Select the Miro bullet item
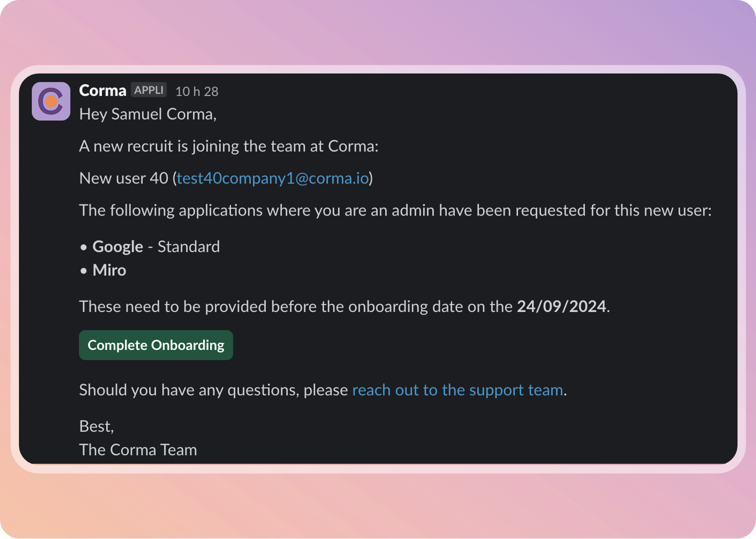Image resolution: width=756 pixels, height=539 pixels. (x=109, y=270)
